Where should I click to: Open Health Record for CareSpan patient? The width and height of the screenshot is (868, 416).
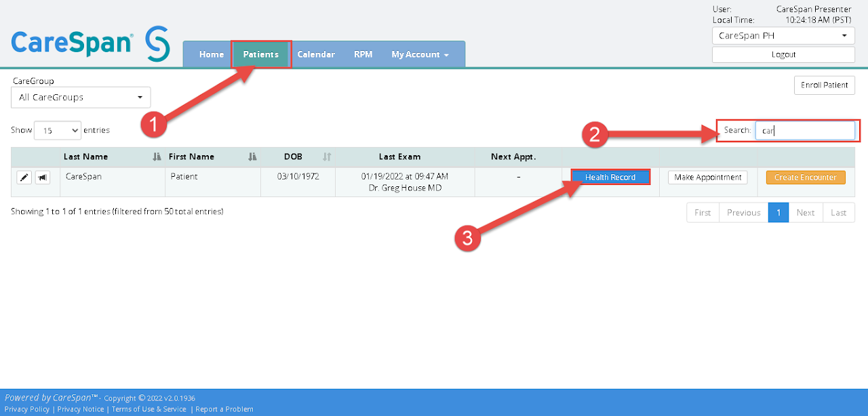[610, 178]
